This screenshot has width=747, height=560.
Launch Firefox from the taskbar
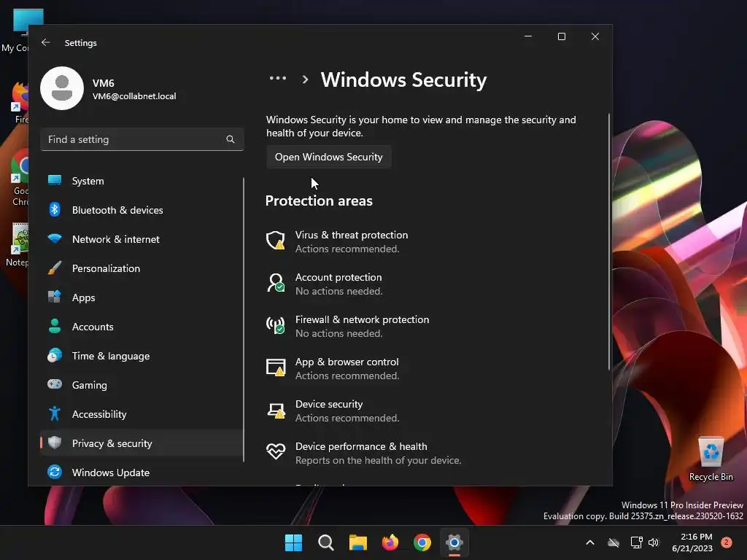(390, 542)
